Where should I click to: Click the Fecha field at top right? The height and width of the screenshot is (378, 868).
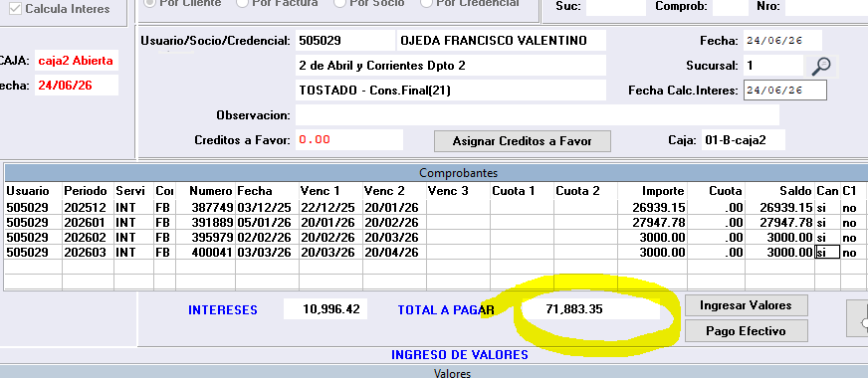pyautogui.click(x=782, y=41)
